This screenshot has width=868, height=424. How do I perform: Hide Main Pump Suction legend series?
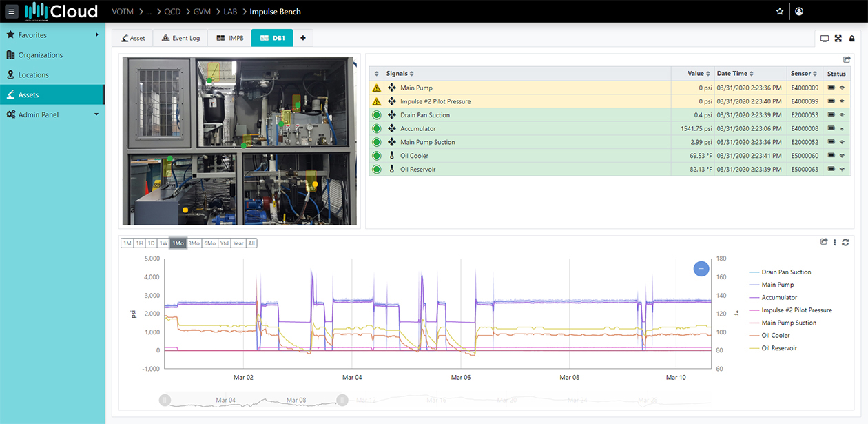click(789, 323)
